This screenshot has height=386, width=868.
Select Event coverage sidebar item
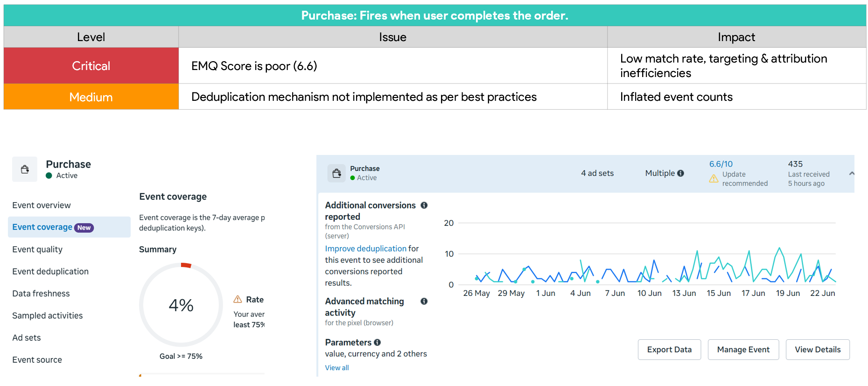(69, 227)
